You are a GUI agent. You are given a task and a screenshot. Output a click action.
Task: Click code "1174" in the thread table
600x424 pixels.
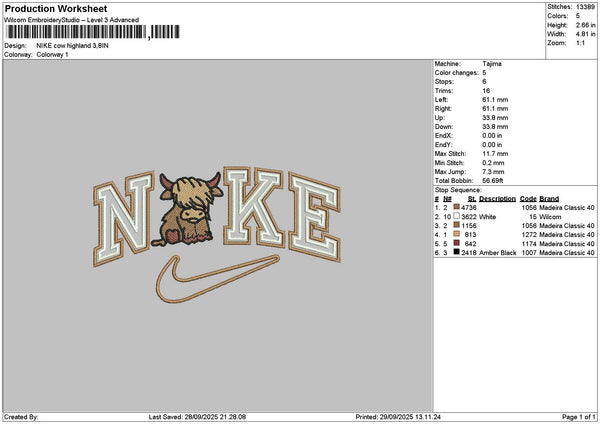tap(529, 244)
